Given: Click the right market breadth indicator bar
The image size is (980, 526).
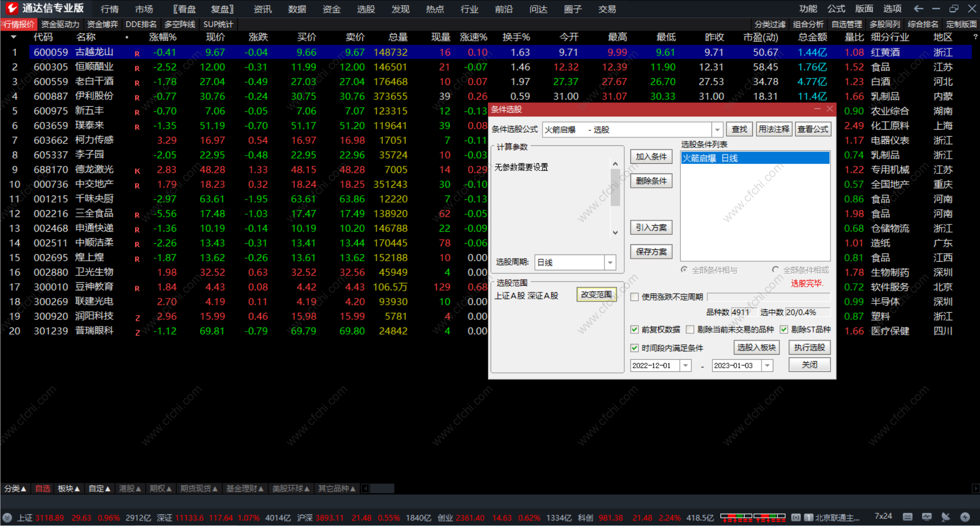Looking at the screenshot, I should (769, 517).
